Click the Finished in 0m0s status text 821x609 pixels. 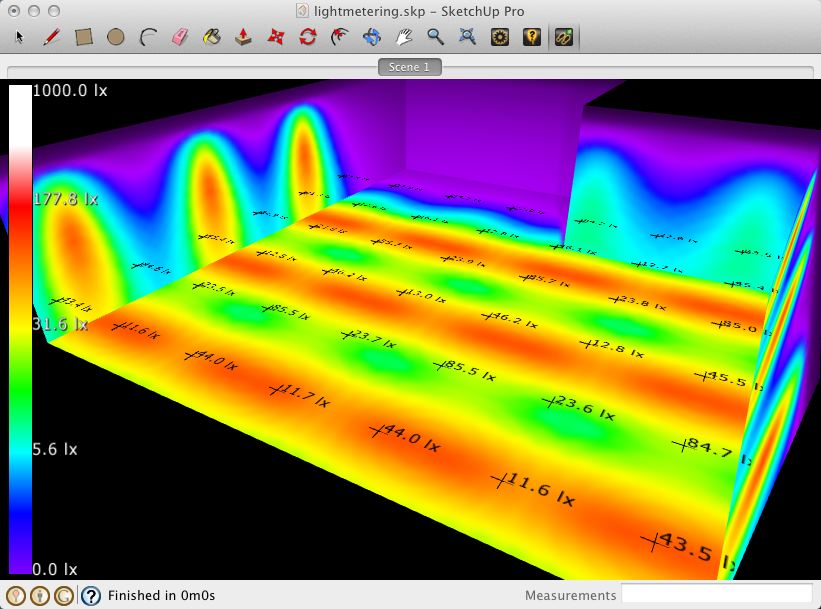coord(161,595)
